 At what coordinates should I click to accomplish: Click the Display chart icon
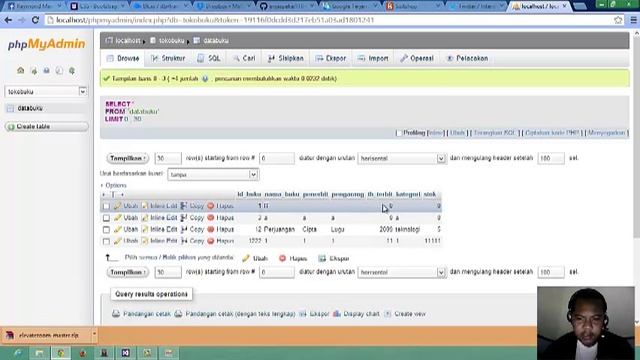337,314
